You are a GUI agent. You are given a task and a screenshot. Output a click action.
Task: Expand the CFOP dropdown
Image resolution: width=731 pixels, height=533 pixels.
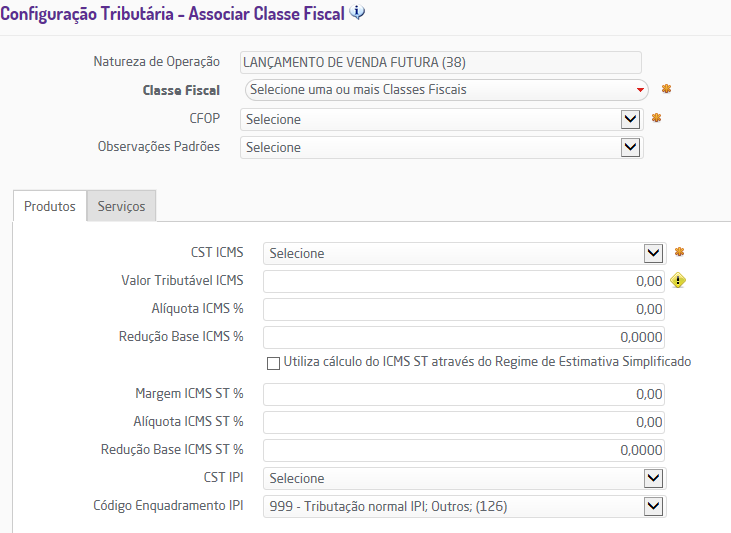(440, 119)
